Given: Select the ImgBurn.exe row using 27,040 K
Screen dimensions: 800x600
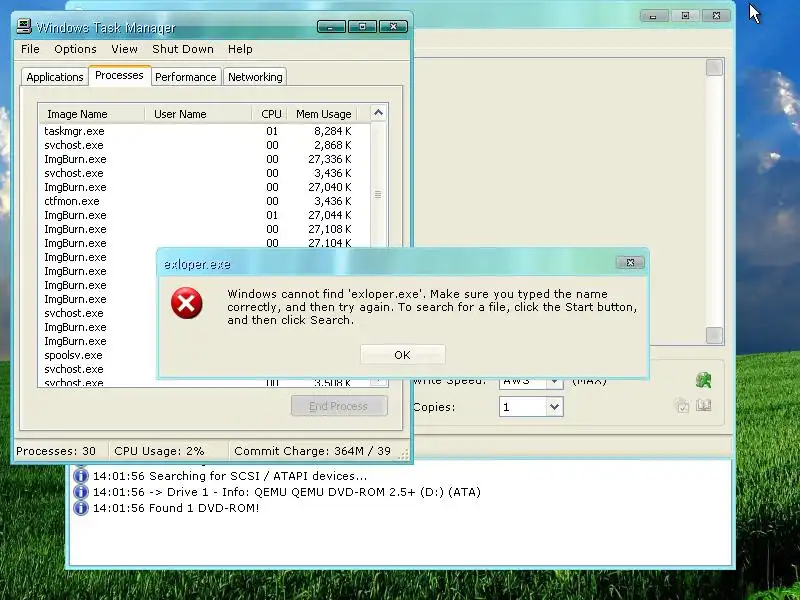Looking at the screenshot, I should coord(204,187).
